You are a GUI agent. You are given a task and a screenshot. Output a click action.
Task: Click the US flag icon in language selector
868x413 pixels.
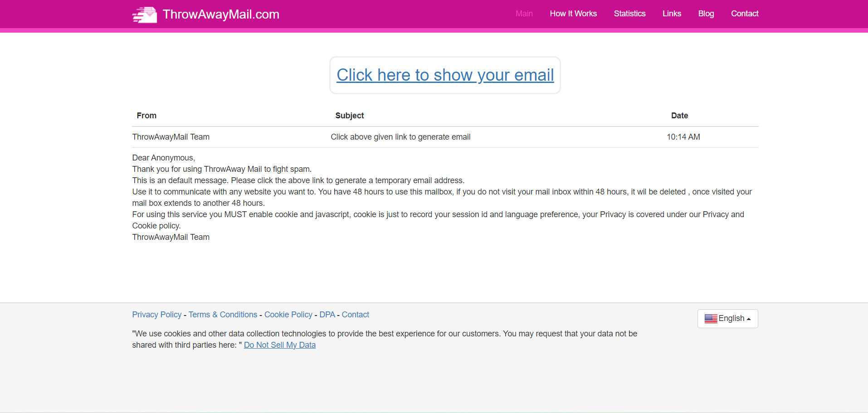[x=711, y=319]
